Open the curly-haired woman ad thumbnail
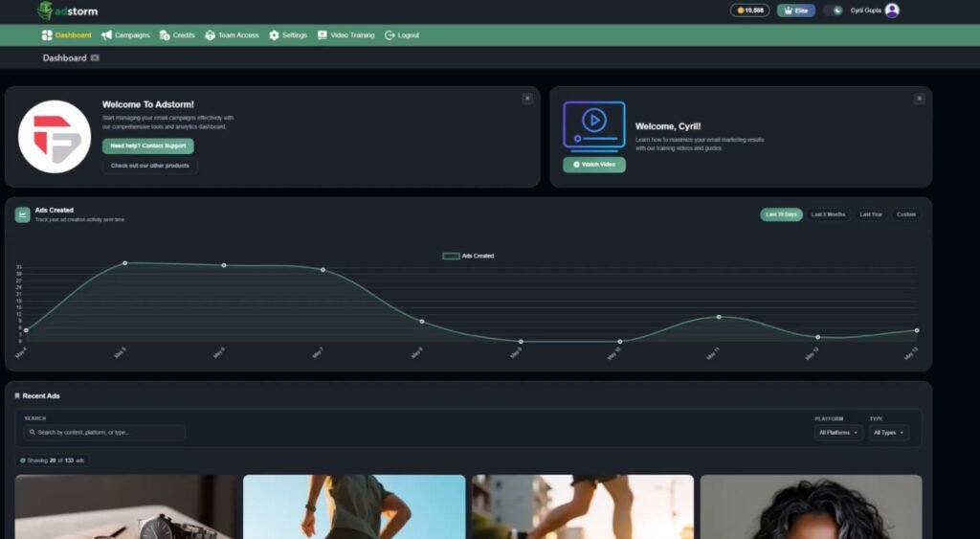The width and height of the screenshot is (980, 539). tap(812, 506)
